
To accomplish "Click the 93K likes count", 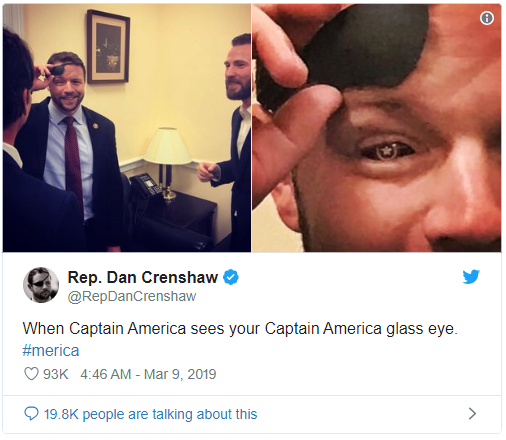I will point(56,374).
